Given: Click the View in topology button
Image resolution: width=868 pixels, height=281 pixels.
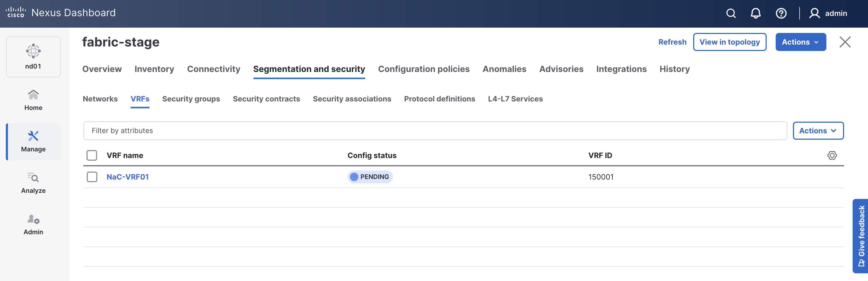Looking at the screenshot, I should click(x=730, y=42).
